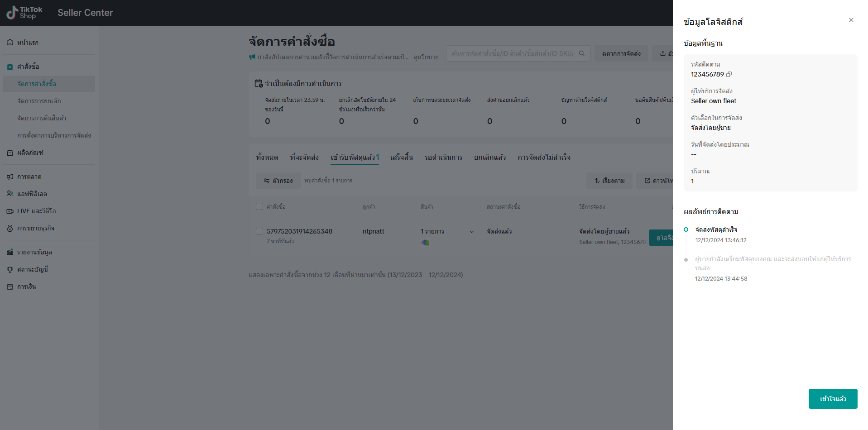Click the product thumbnail for ntpnatt order

(x=425, y=242)
